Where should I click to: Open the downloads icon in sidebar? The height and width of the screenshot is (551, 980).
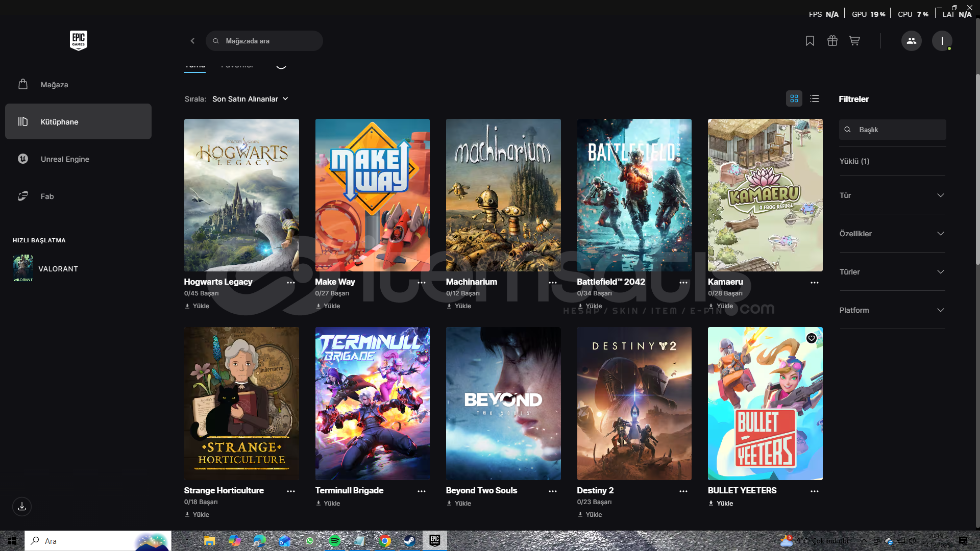[22, 507]
